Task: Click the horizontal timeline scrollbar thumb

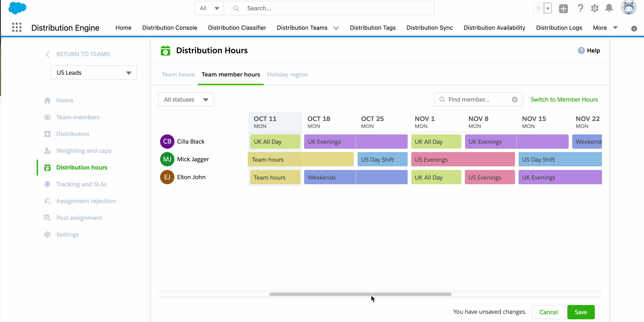Action: coord(360,294)
